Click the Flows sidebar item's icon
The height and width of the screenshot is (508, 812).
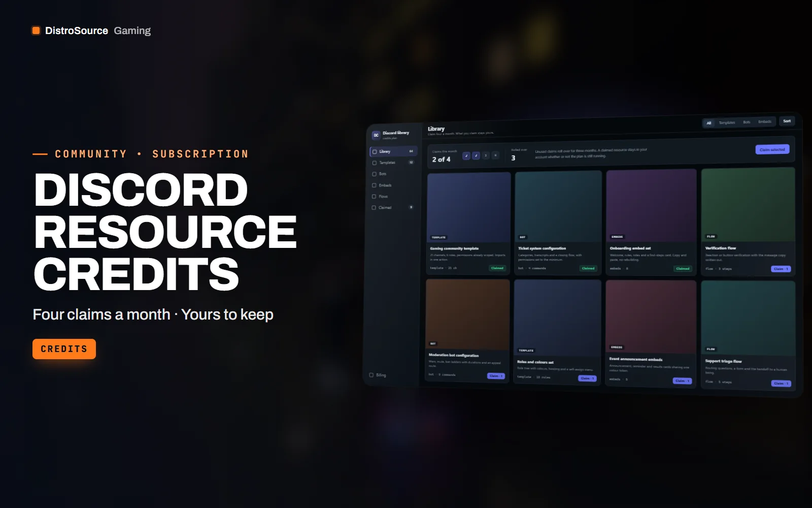click(374, 197)
